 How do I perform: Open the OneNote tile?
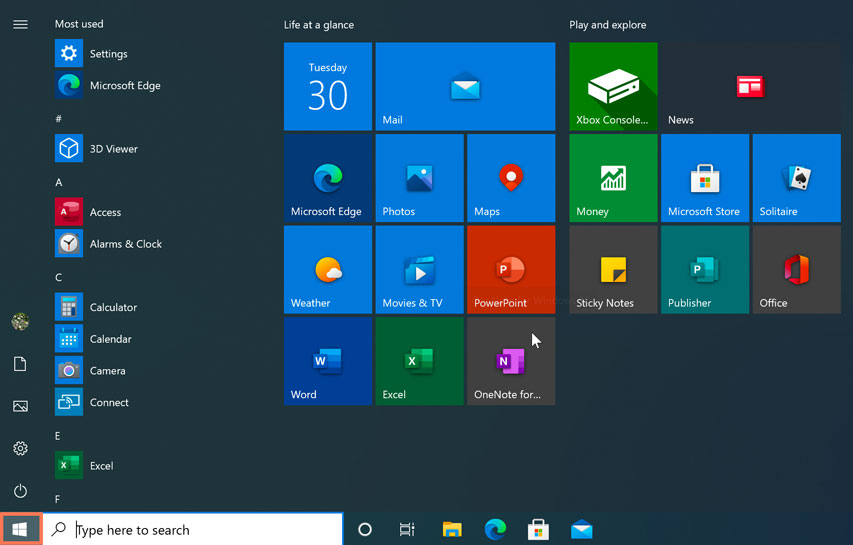click(x=510, y=361)
